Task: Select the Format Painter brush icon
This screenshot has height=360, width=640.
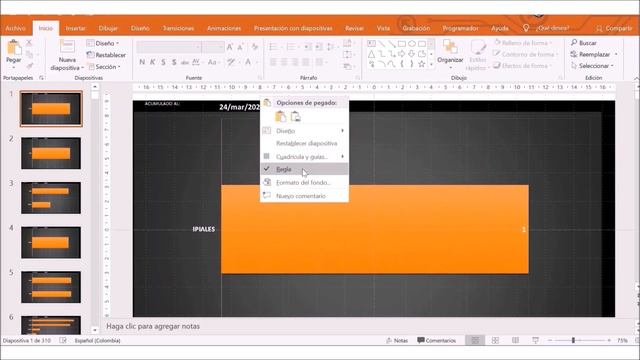Action: pos(29,65)
